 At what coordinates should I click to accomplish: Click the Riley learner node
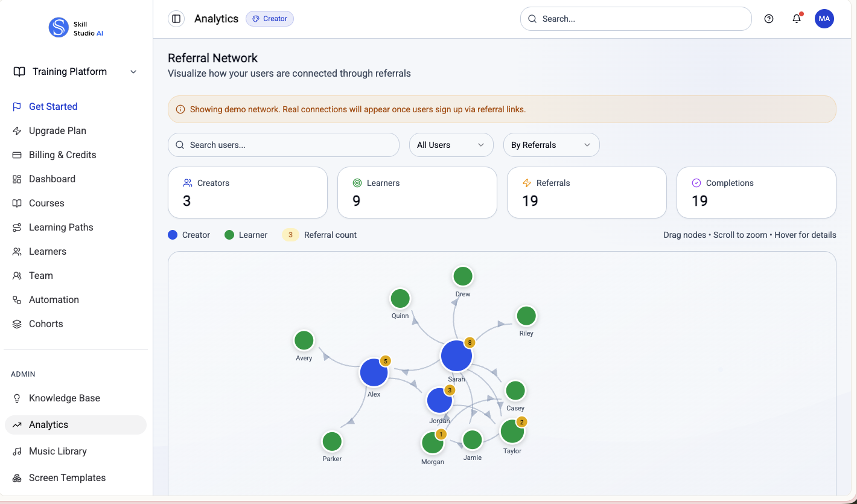(x=526, y=316)
